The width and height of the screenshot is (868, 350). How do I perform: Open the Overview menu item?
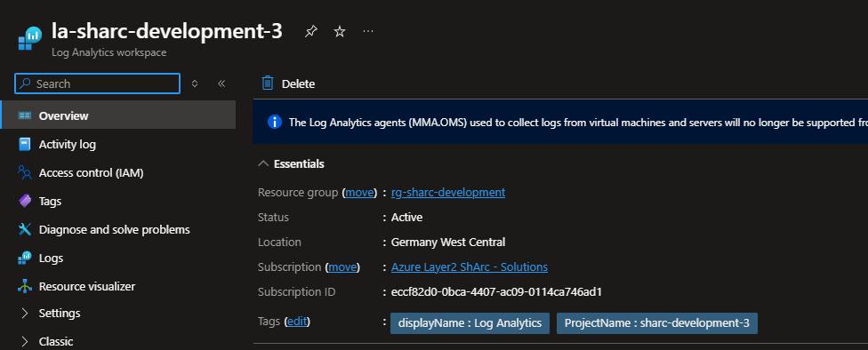pos(118,115)
